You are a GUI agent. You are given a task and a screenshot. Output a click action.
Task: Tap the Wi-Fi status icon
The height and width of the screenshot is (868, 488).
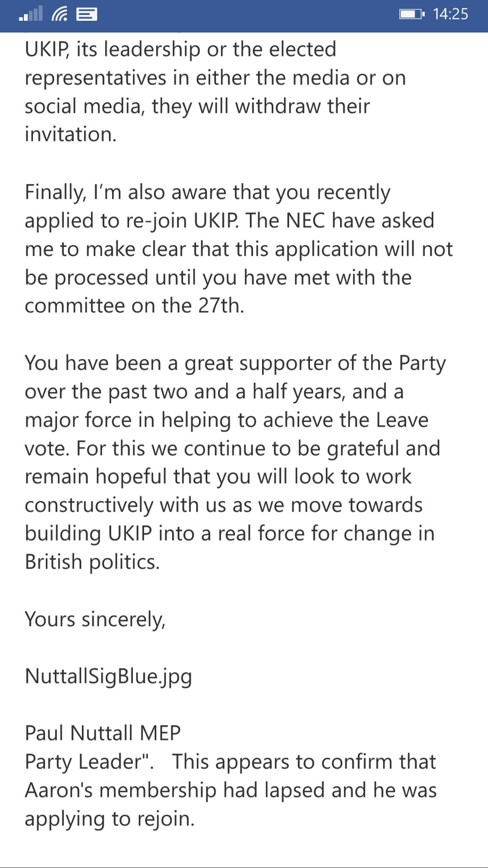pos(60,14)
